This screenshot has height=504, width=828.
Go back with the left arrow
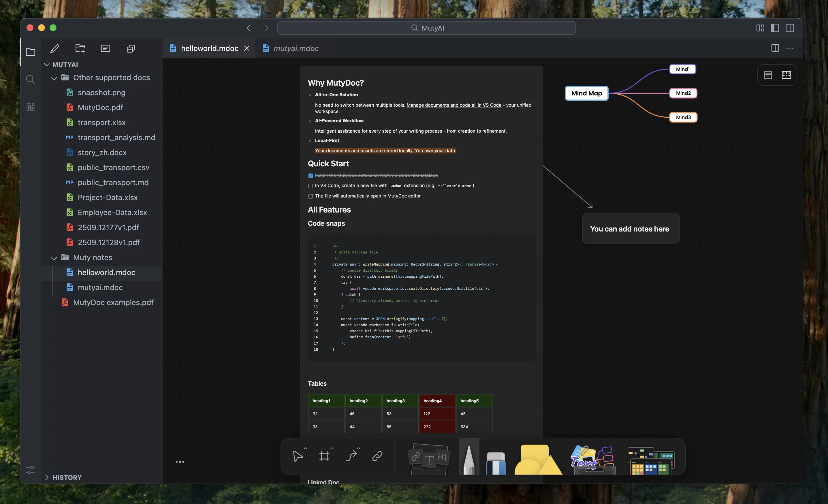pyautogui.click(x=250, y=28)
